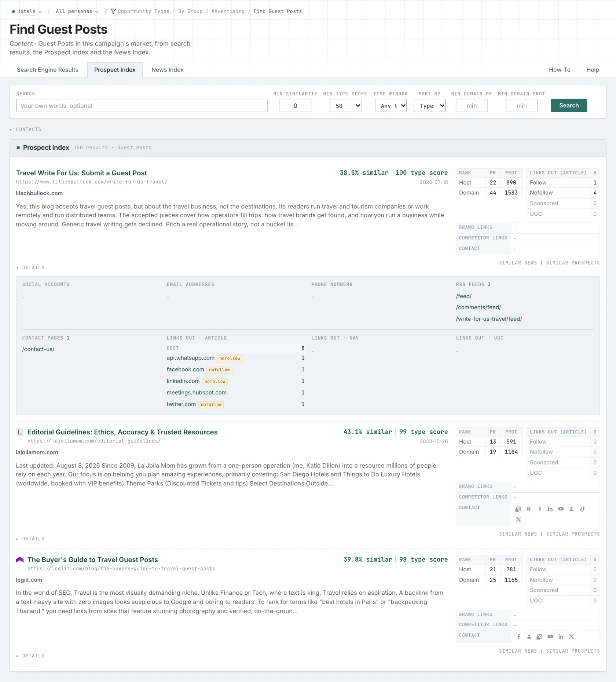Click the legiit.com purple favicon
Image resolution: width=616 pixels, height=682 pixels.
pyautogui.click(x=20, y=560)
